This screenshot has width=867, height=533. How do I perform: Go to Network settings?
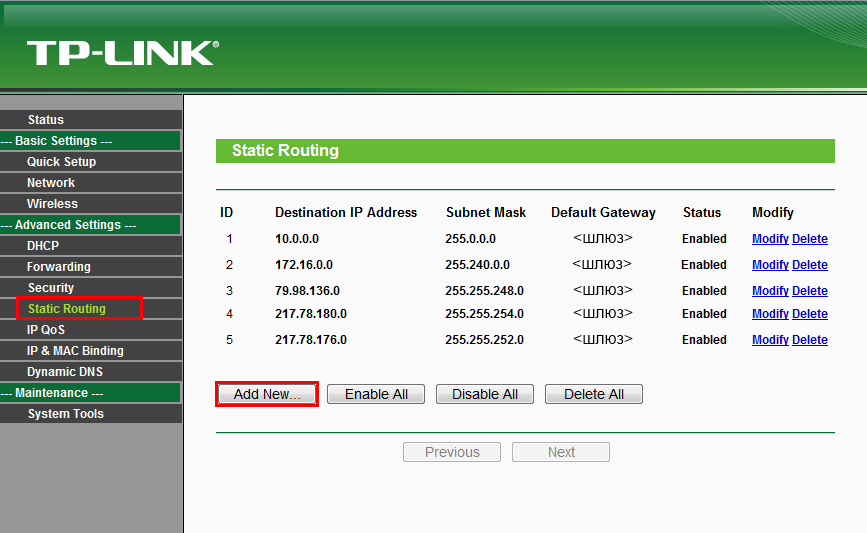click(91, 182)
